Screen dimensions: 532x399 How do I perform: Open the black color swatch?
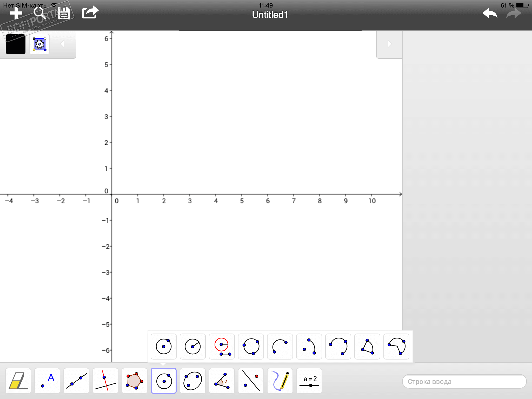(x=16, y=44)
